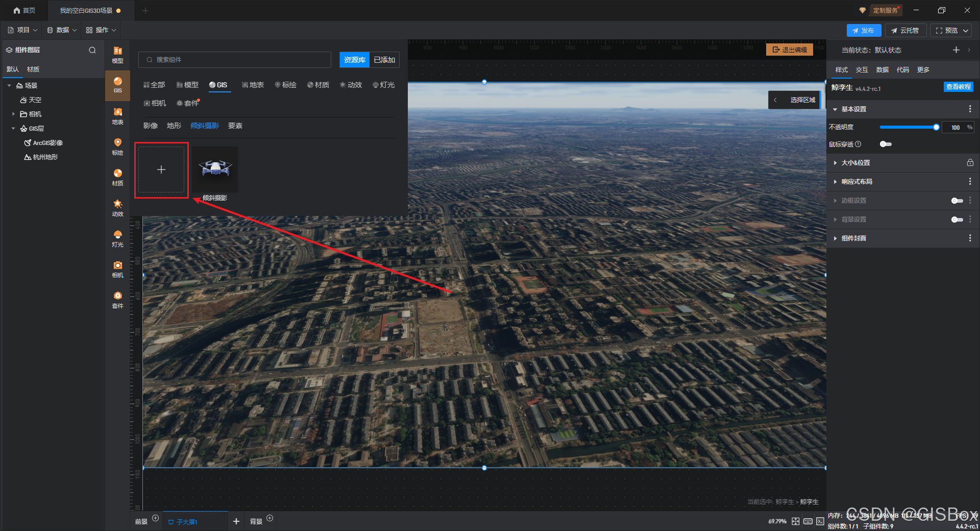Screen dimensions: 980x531
Task: Open the 数据 dropdown menu
Action: (62, 30)
